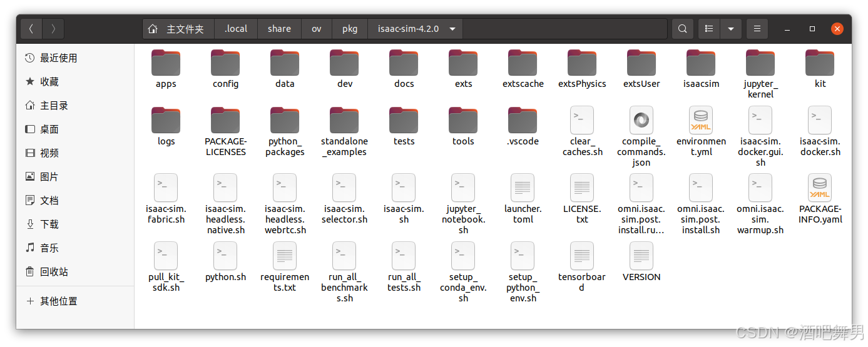868x347 pixels.
Task: Open 下载 in sidebar
Action: 75,224
